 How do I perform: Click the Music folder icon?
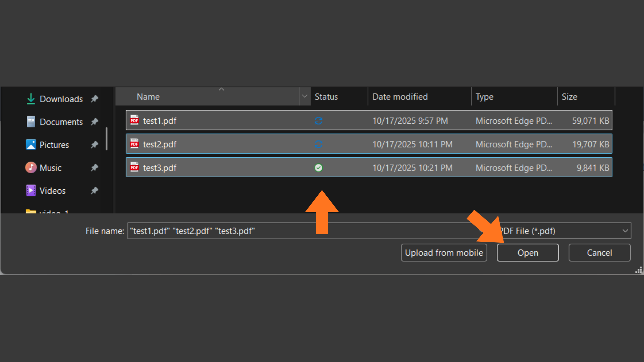click(31, 168)
